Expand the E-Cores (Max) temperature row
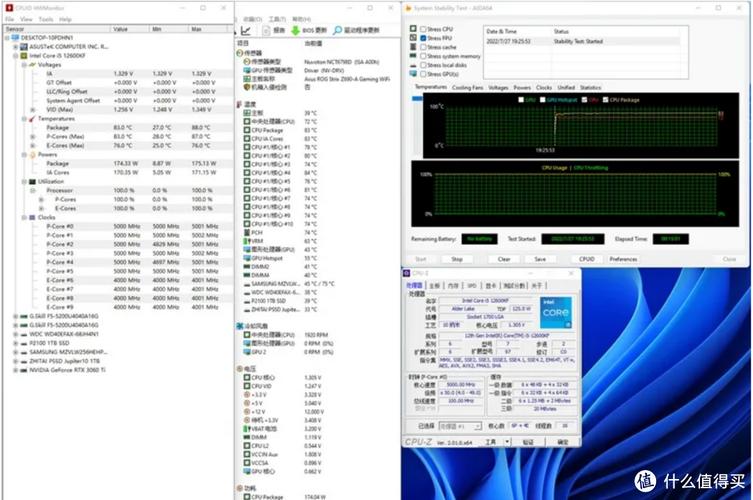The height and width of the screenshot is (500, 753). pos(33,146)
